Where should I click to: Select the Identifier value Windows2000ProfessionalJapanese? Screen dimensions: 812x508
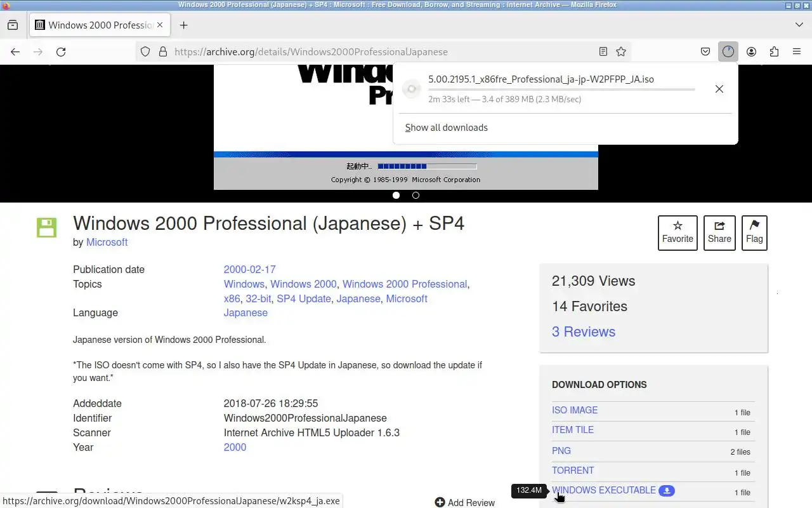(x=305, y=418)
